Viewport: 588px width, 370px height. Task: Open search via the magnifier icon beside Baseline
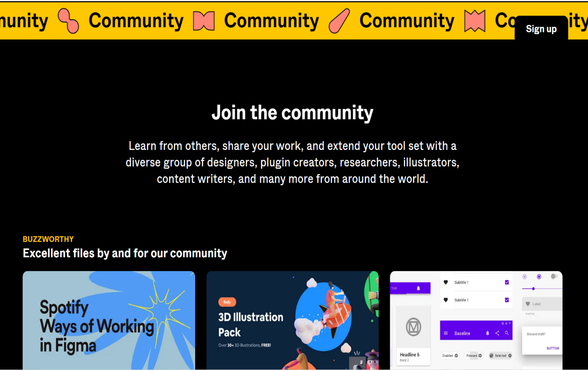(507, 333)
